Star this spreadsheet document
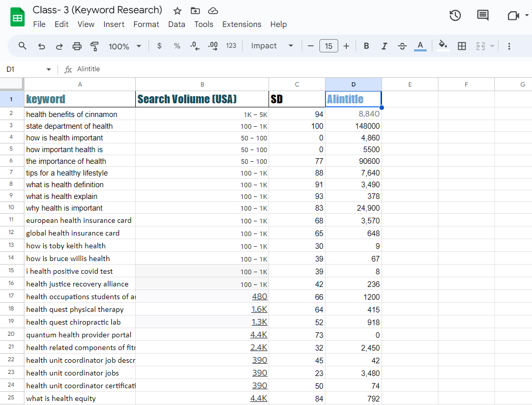 [178, 11]
